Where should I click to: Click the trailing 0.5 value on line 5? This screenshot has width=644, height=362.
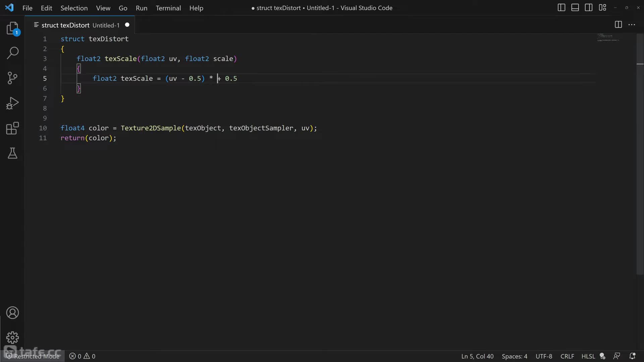point(231,78)
